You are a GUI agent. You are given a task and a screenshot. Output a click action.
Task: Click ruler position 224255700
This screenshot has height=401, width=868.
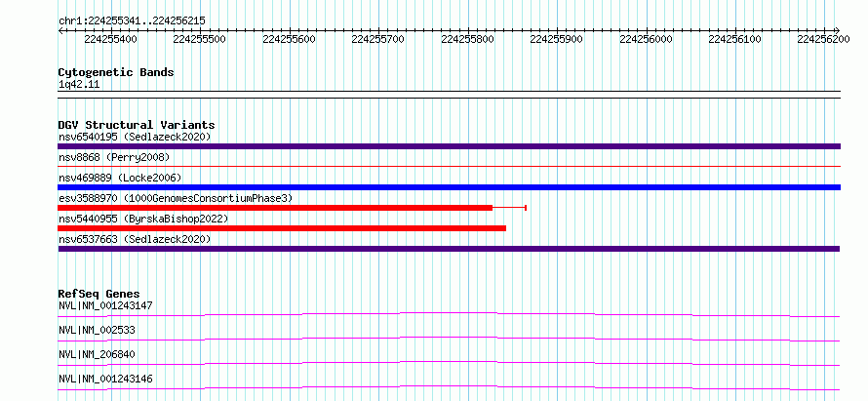377,39
